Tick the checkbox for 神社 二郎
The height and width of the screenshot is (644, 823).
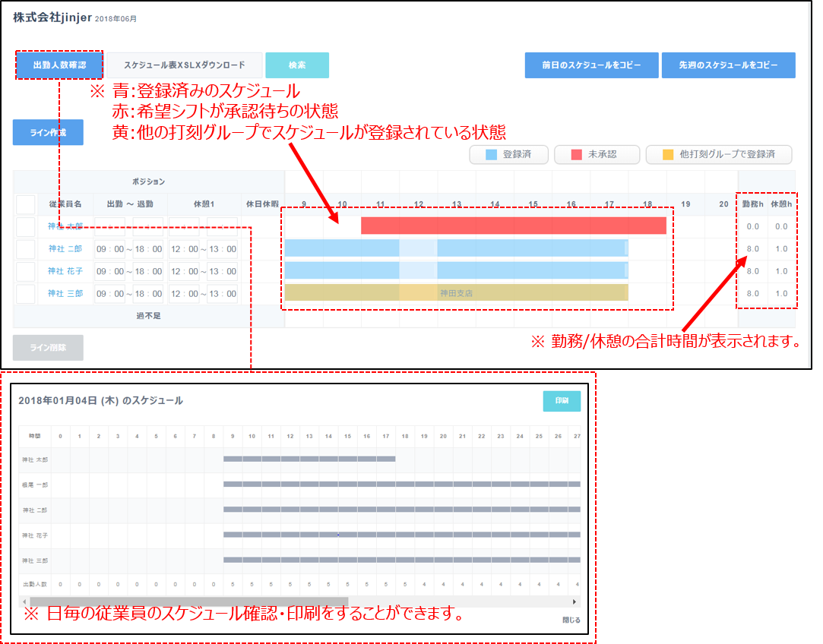click(26, 249)
